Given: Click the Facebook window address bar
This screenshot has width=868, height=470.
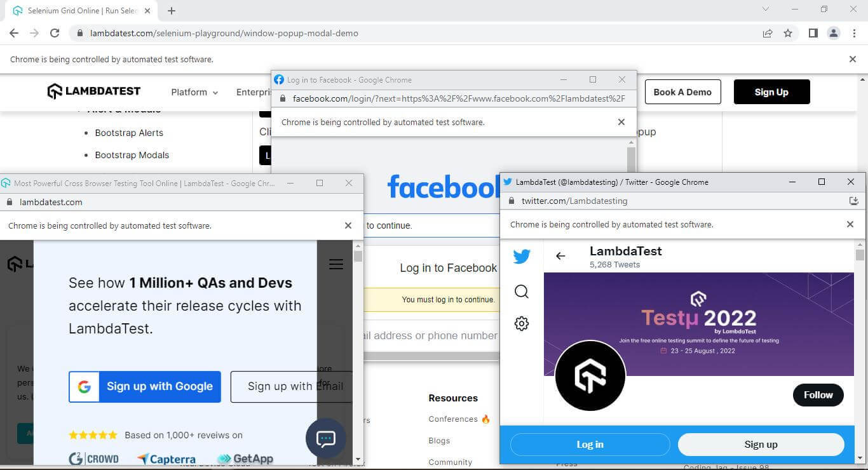Looking at the screenshot, I should pyautogui.click(x=459, y=98).
